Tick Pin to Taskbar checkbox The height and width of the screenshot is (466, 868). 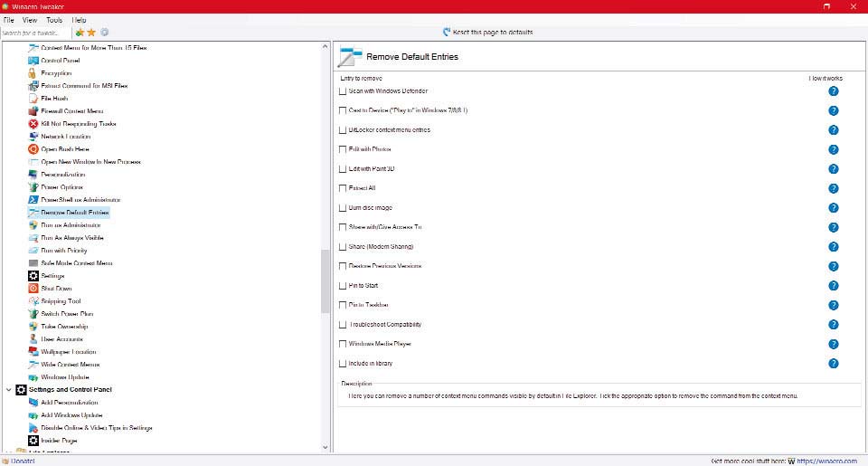point(343,305)
